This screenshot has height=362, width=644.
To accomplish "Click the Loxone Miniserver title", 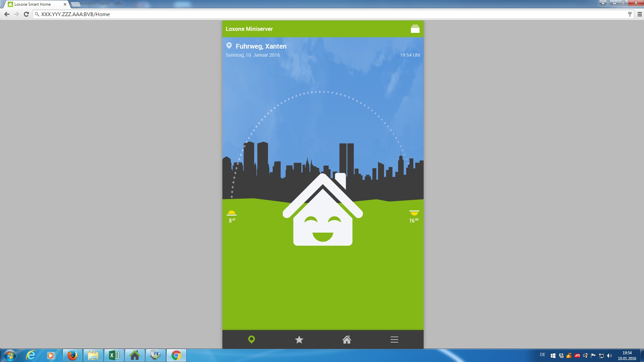I will click(x=249, y=29).
